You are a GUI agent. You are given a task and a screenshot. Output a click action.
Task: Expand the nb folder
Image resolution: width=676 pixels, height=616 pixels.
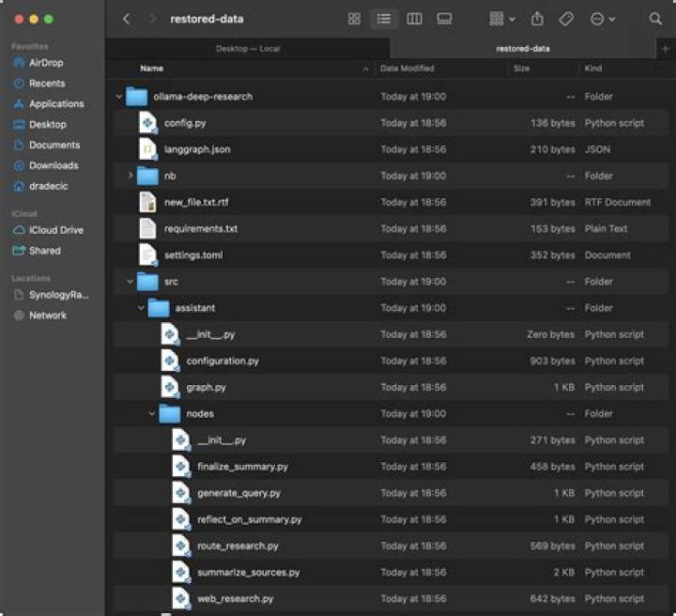coord(130,176)
